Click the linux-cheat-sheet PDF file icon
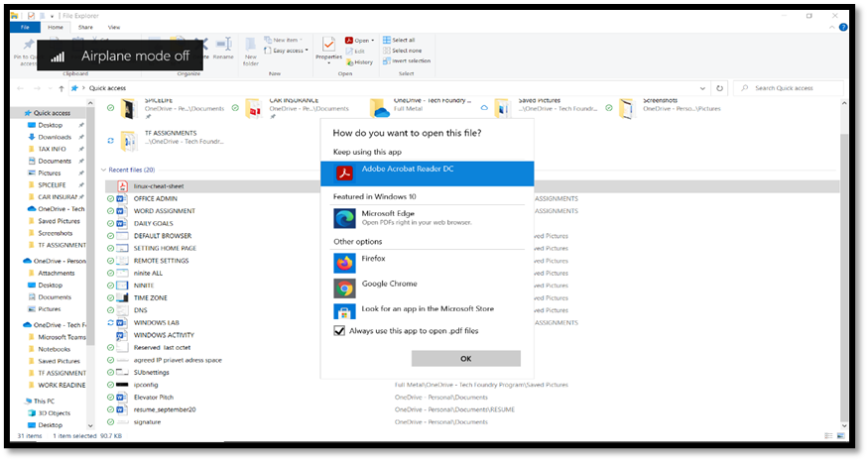 122,186
